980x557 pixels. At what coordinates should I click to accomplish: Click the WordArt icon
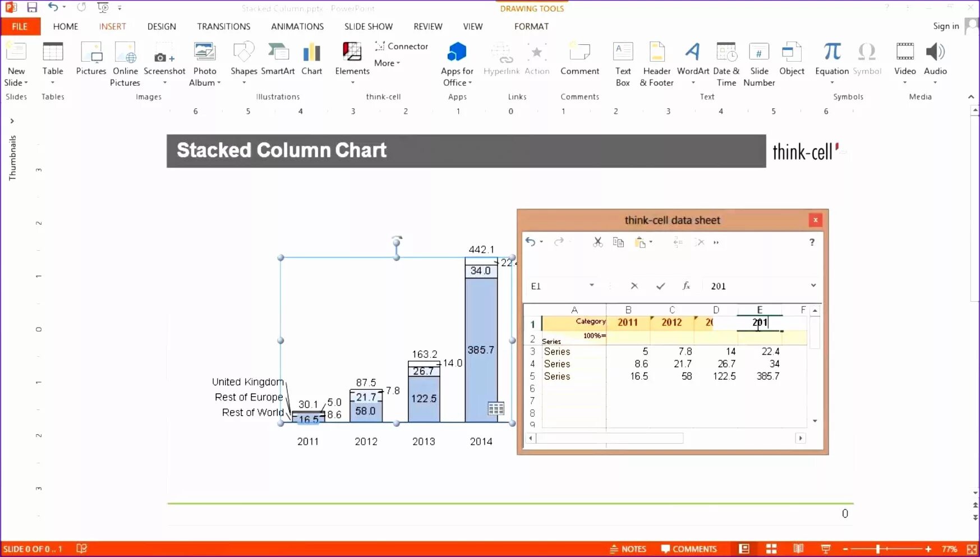[693, 52]
